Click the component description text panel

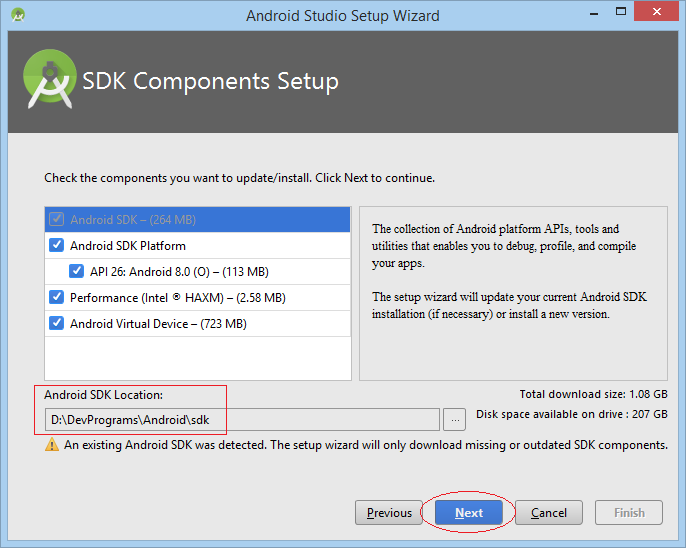click(x=513, y=293)
